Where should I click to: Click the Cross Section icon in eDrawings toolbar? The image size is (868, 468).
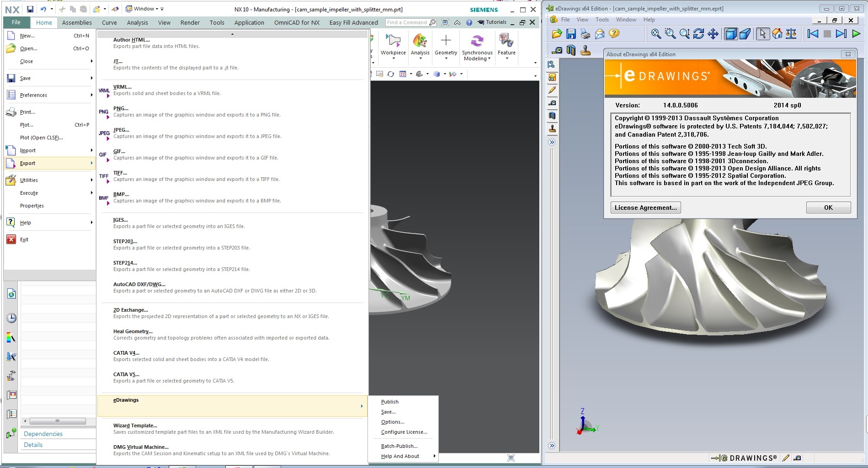pyautogui.click(x=571, y=50)
